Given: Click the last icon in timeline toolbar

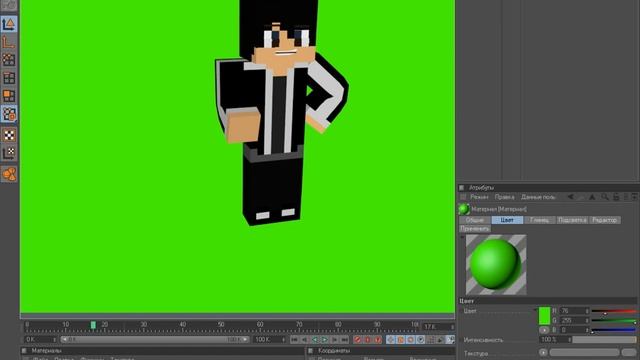Looking at the screenshot, I should point(450,340).
